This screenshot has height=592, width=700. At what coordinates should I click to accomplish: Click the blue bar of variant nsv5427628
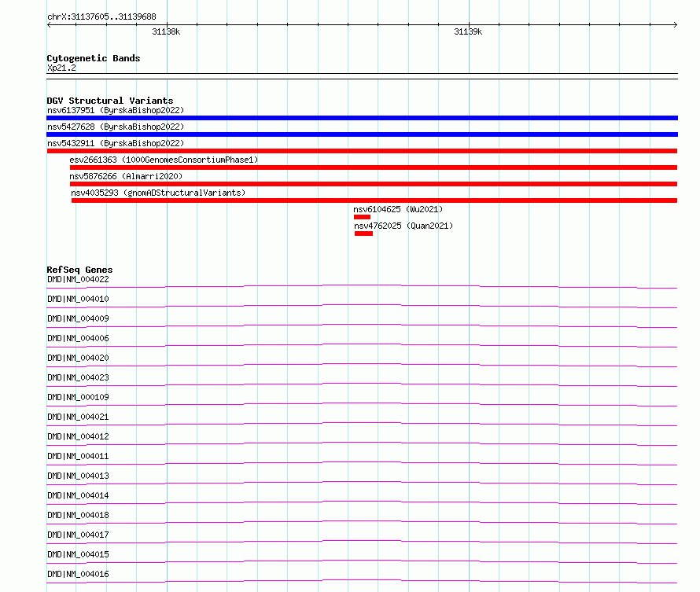(362, 134)
